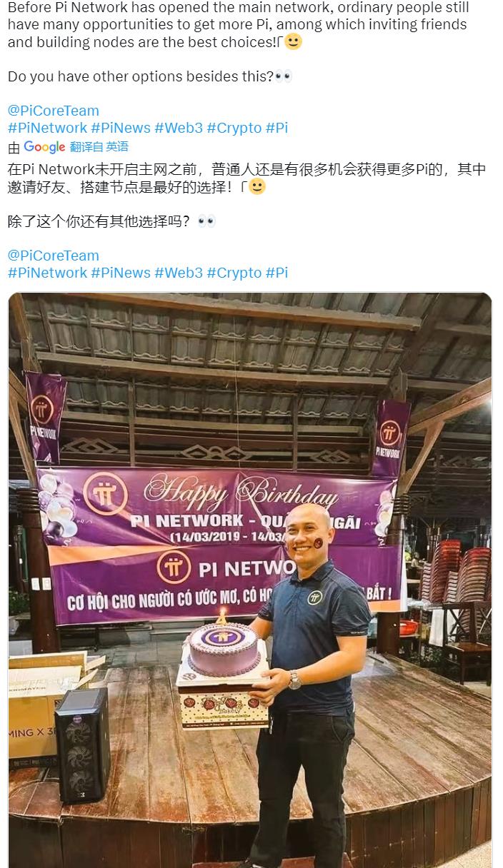This screenshot has height=868, width=503.
Task: Open the Pi Network birthday photo
Action: [x=250, y=580]
